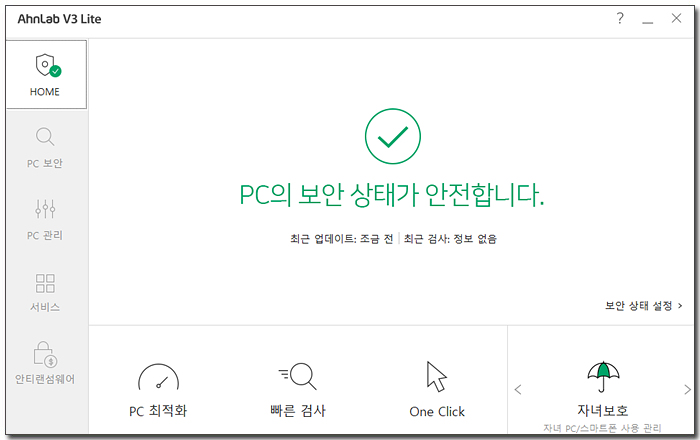Open the HOME shield tab

(x=46, y=75)
